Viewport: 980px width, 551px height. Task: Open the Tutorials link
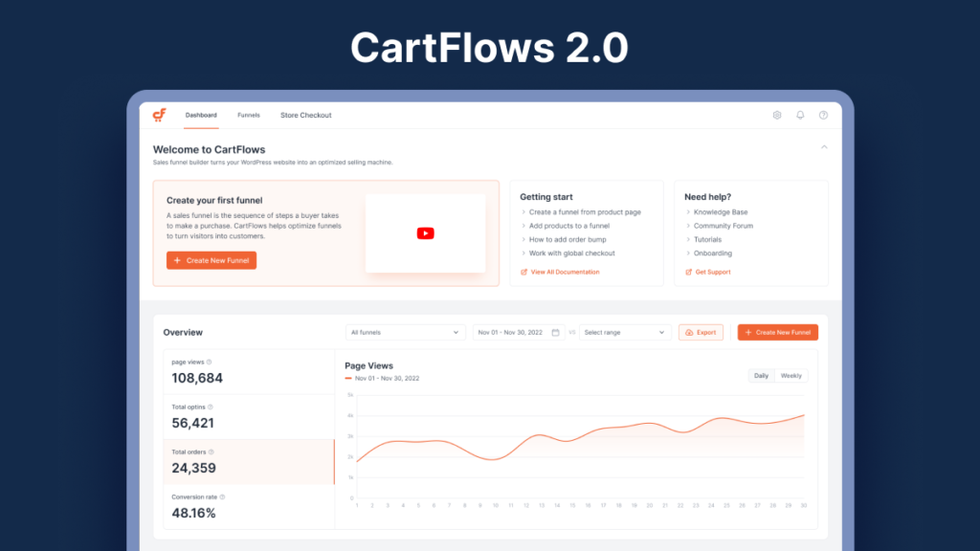click(707, 239)
